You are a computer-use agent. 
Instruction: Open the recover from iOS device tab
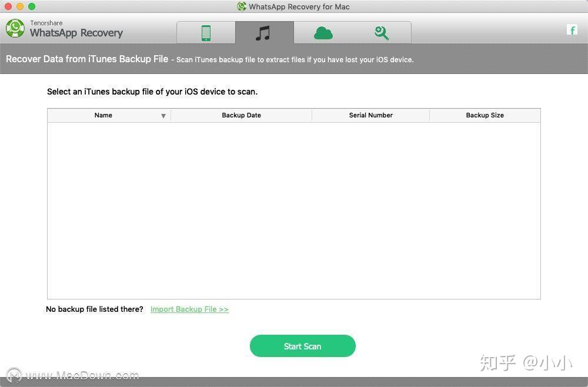(x=206, y=33)
